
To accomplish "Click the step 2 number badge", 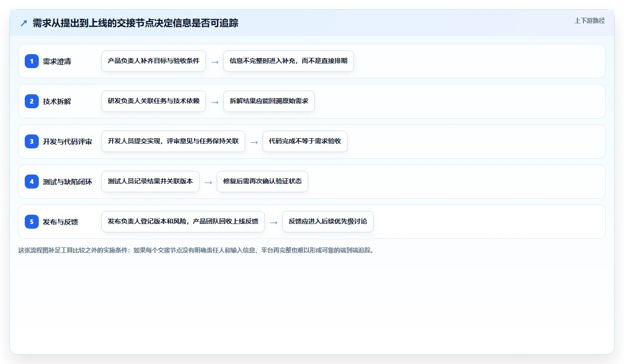I will pos(32,101).
